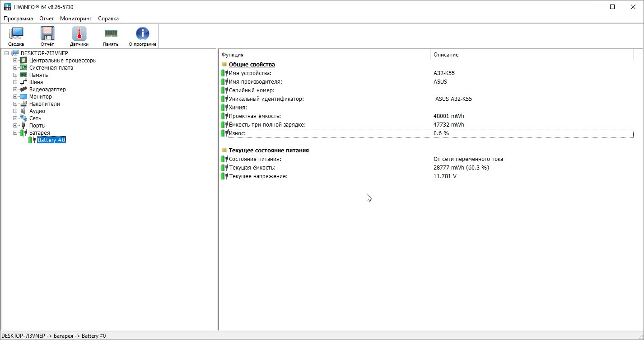The width and height of the screenshot is (644, 340).
Task: Click the Описание column header
Action: (532, 54)
